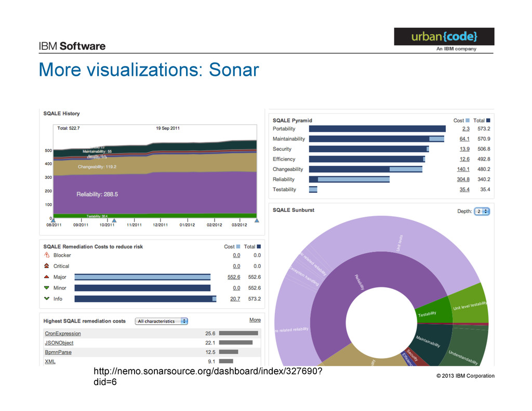Click Major remediation cost 552.6 link
Image resolution: width=532 pixels, height=411 pixels.
[234, 277]
